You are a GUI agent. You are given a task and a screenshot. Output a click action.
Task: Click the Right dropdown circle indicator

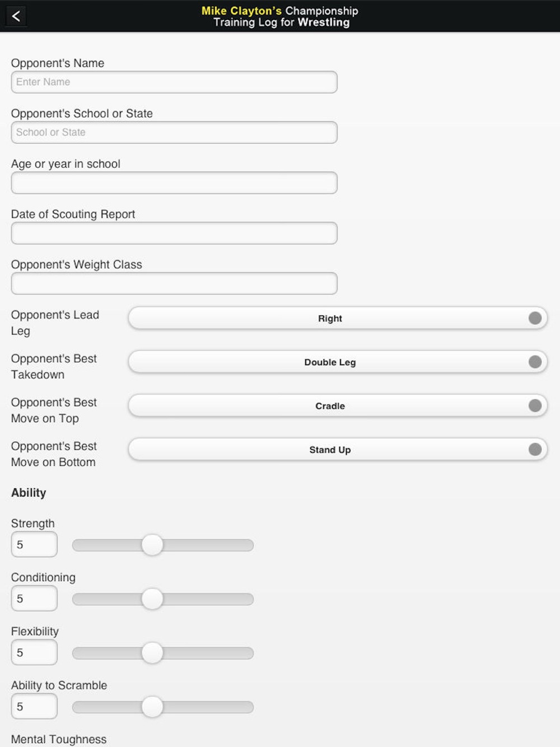point(535,318)
